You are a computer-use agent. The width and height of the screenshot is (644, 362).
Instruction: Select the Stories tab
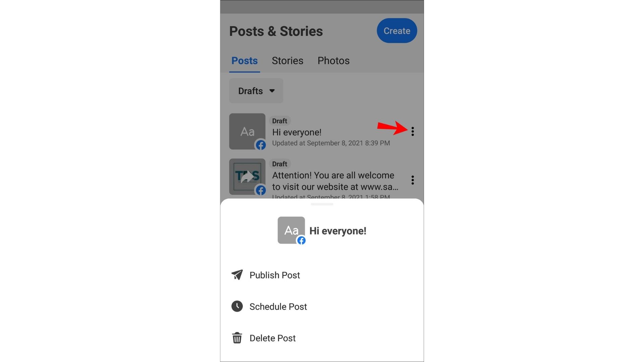pos(287,60)
